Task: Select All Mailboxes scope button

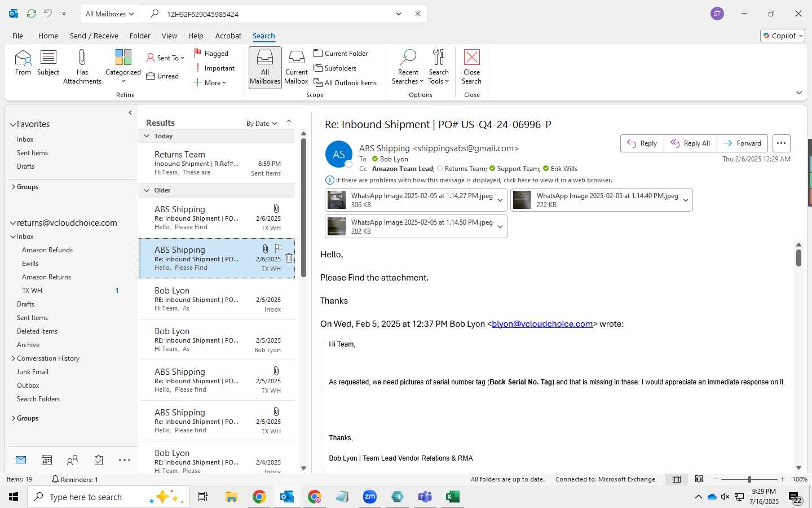Action: 265,67
